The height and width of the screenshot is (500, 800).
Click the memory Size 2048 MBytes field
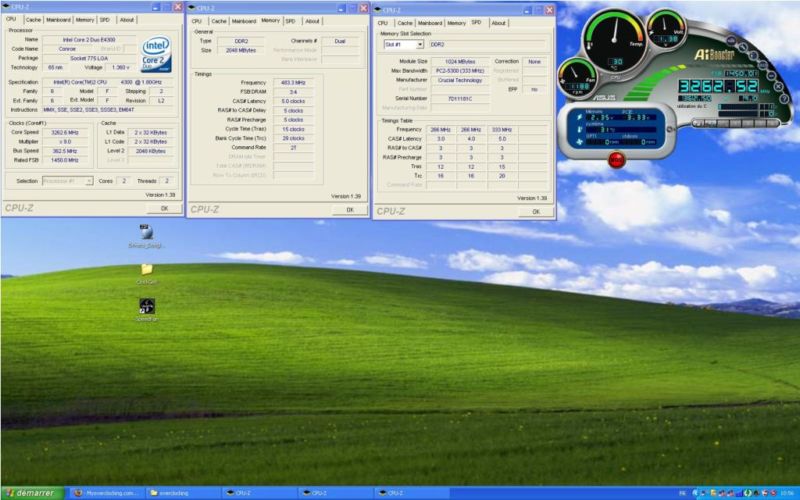241,51
